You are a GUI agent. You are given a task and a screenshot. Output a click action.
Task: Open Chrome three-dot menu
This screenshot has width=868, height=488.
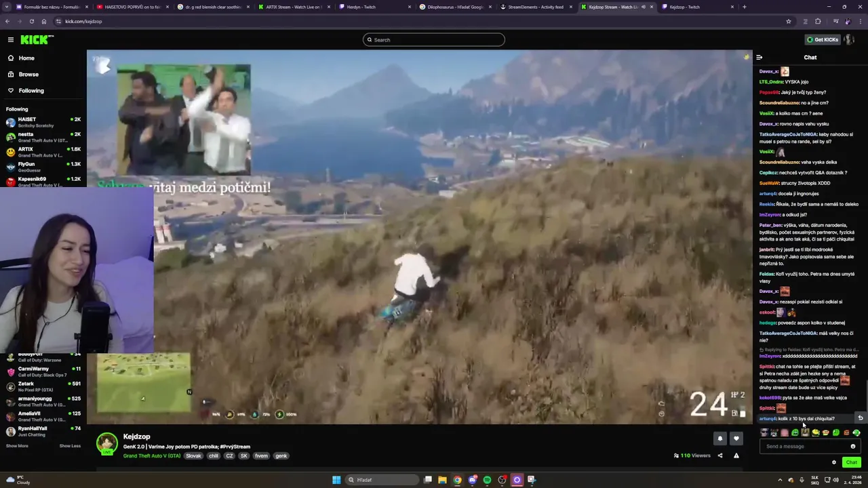pyautogui.click(x=860, y=22)
